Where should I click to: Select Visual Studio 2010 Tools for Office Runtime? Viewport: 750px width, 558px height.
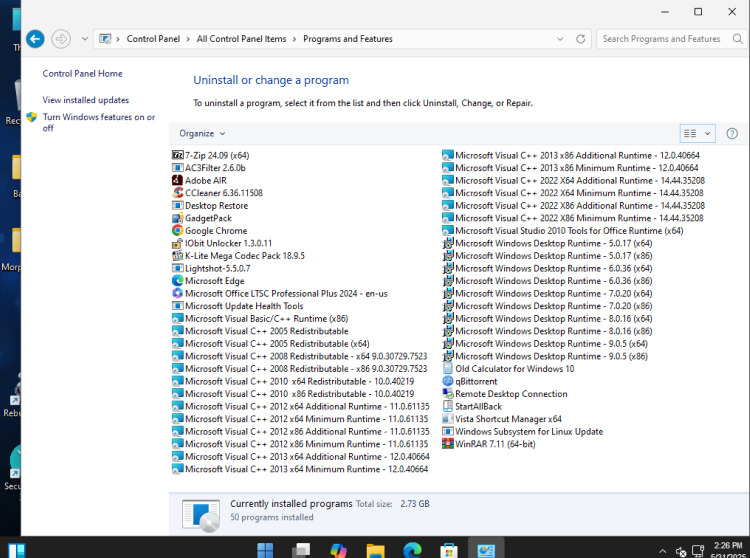click(x=563, y=230)
